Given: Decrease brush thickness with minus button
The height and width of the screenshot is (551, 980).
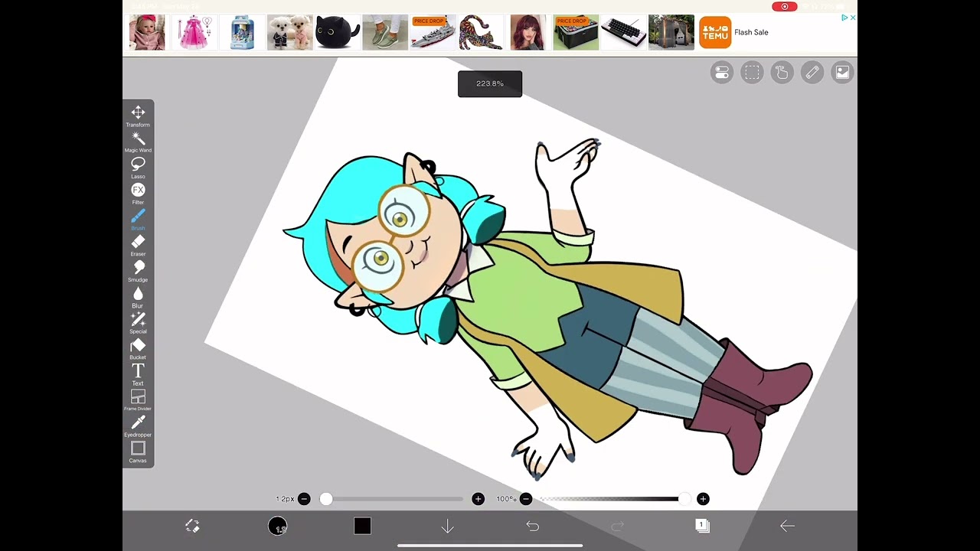Looking at the screenshot, I should [304, 499].
